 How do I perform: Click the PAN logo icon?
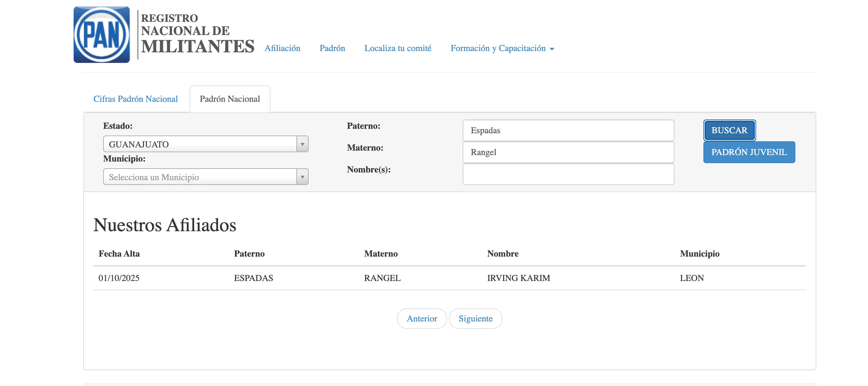[x=101, y=35]
